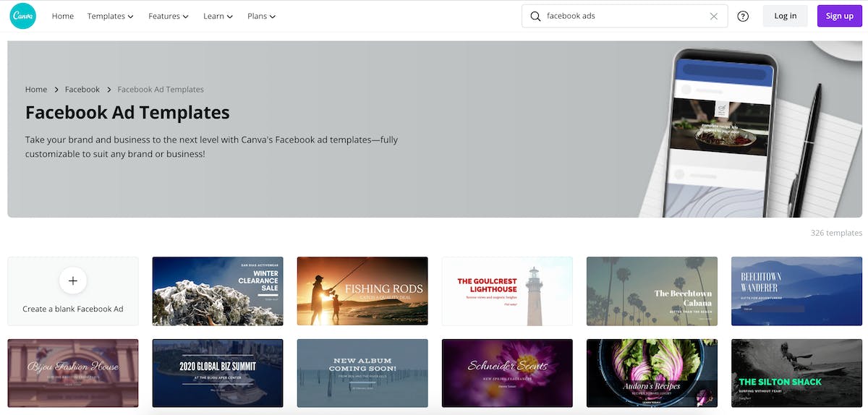This screenshot has height=415, width=868.
Task: Expand the Learn menu
Action: [x=218, y=16]
